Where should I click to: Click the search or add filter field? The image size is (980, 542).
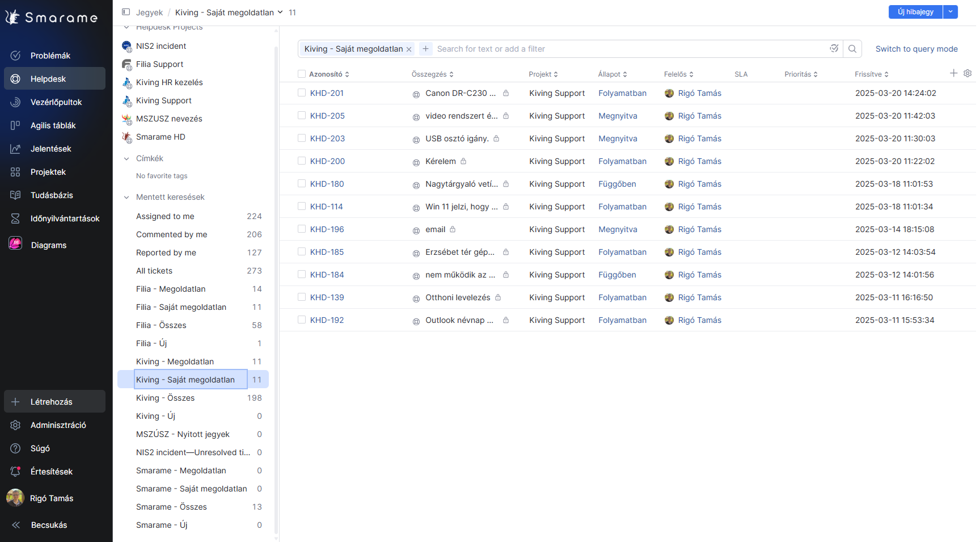(x=624, y=49)
